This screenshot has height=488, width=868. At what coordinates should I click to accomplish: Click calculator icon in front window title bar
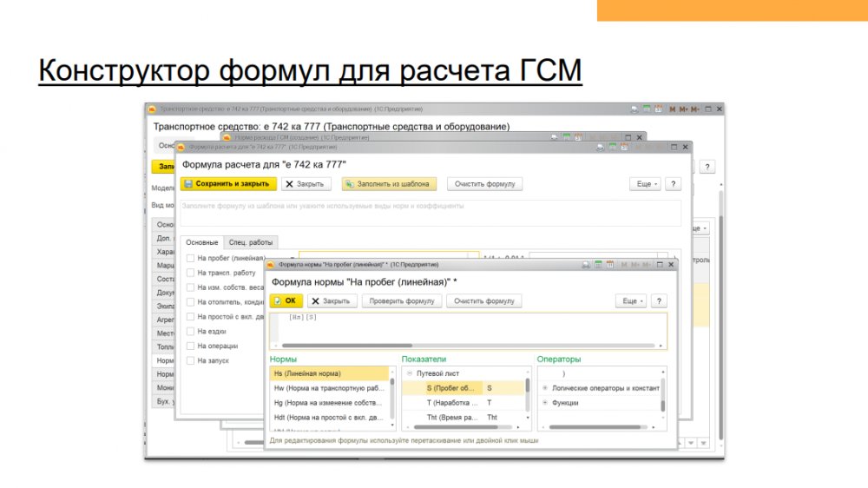click(598, 264)
